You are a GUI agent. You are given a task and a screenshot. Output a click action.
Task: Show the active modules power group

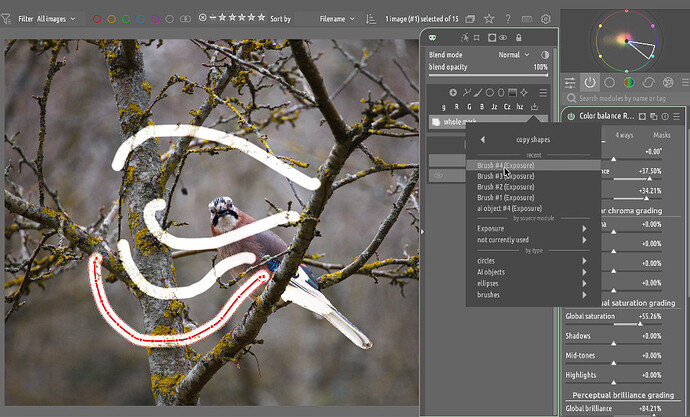pos(590,82)
